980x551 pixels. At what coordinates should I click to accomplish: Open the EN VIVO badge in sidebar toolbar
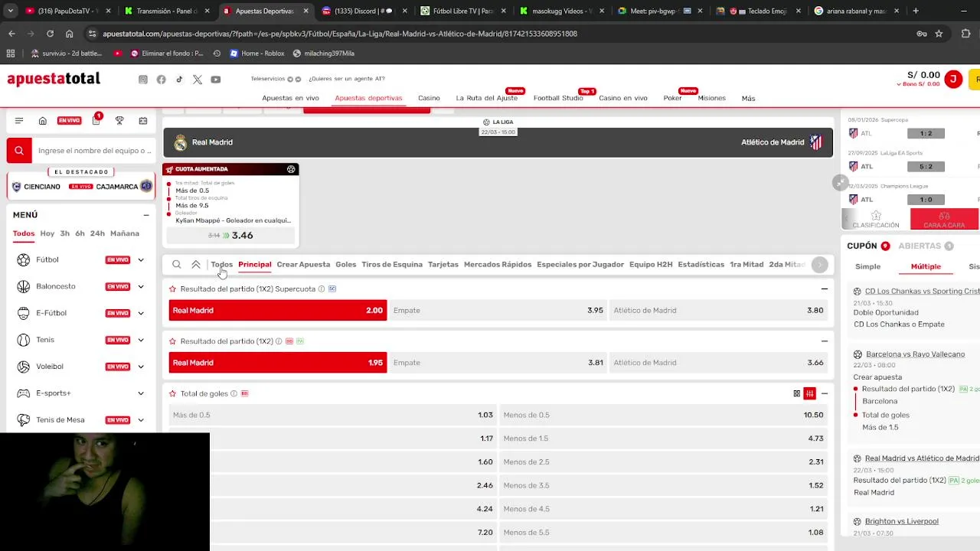(69, 121)
